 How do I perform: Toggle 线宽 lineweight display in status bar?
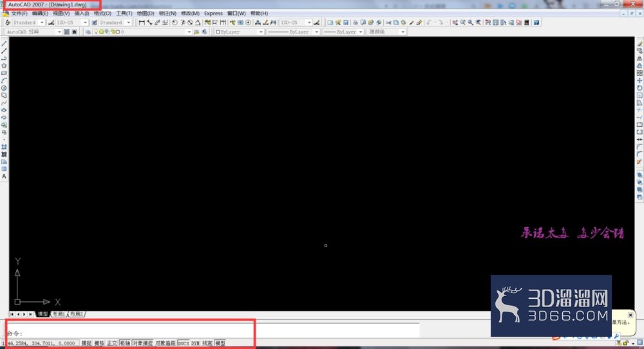pos(207,343)
